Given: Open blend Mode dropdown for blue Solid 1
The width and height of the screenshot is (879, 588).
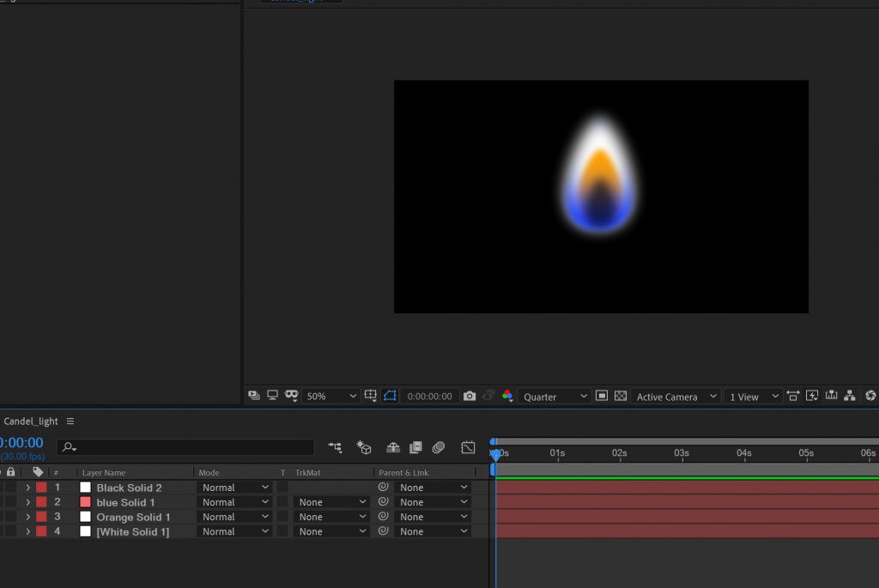Looking at the screenshot, I should coord(234,502).
